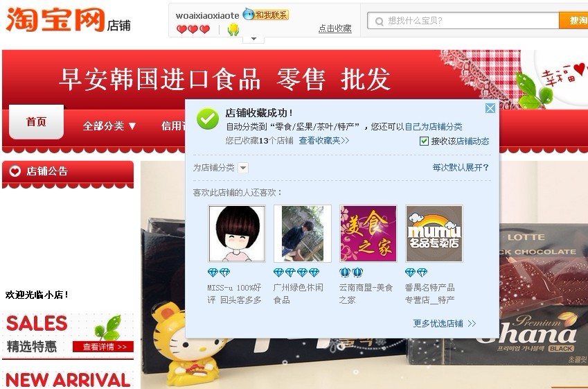Switch to the 首页 tab
588x389 pixels.
37,122
